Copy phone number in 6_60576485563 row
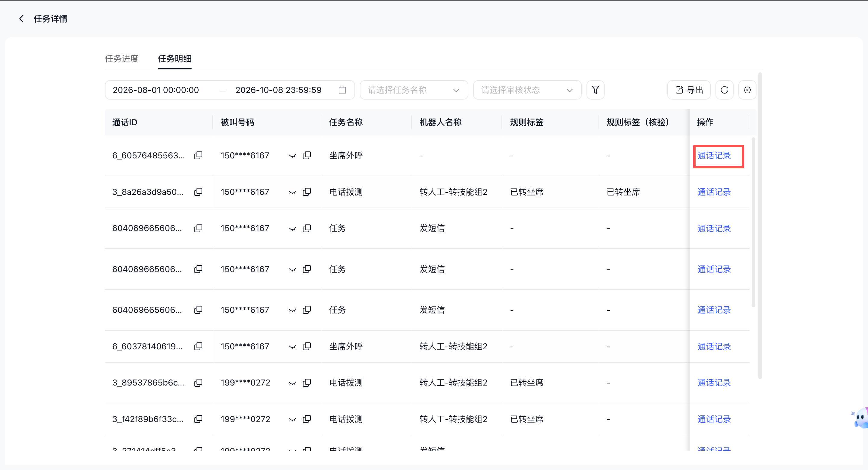Screen dimensions: 868x470 [307, 155]
